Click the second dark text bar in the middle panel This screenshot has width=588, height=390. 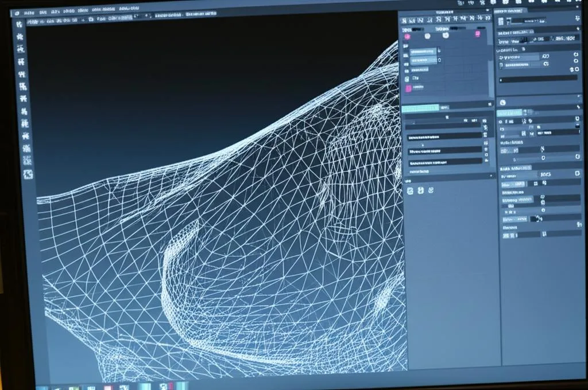pos(445,151)
